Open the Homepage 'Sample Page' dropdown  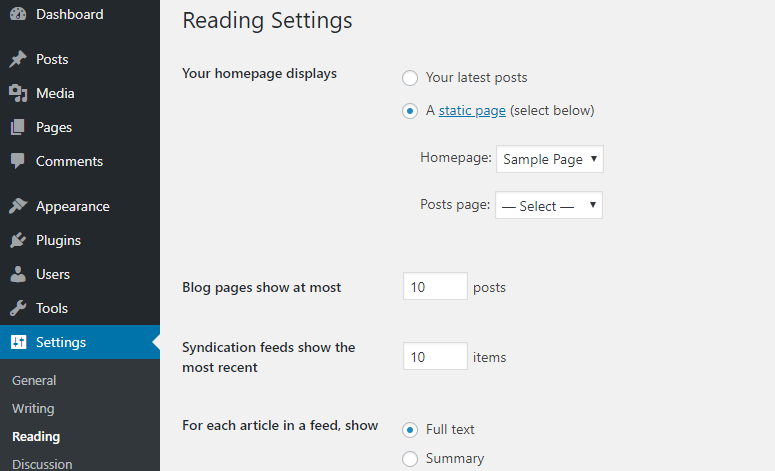coord(550,159)
